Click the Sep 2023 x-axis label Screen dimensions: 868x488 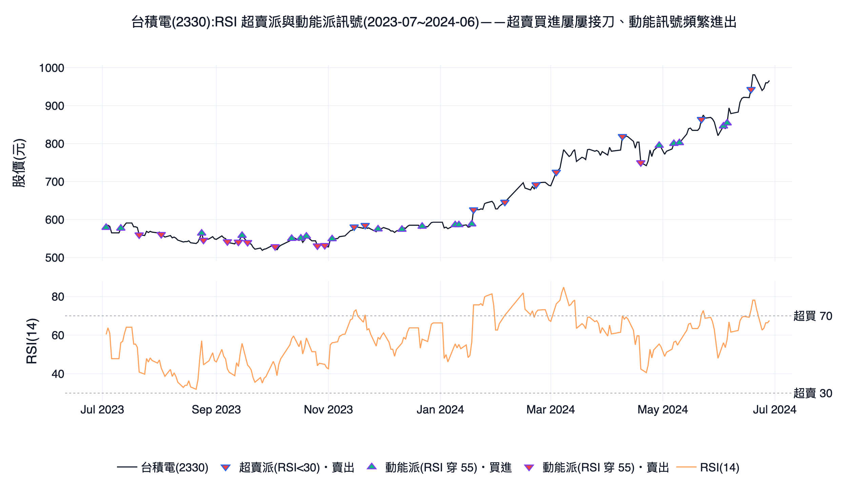tap(216, 409)
